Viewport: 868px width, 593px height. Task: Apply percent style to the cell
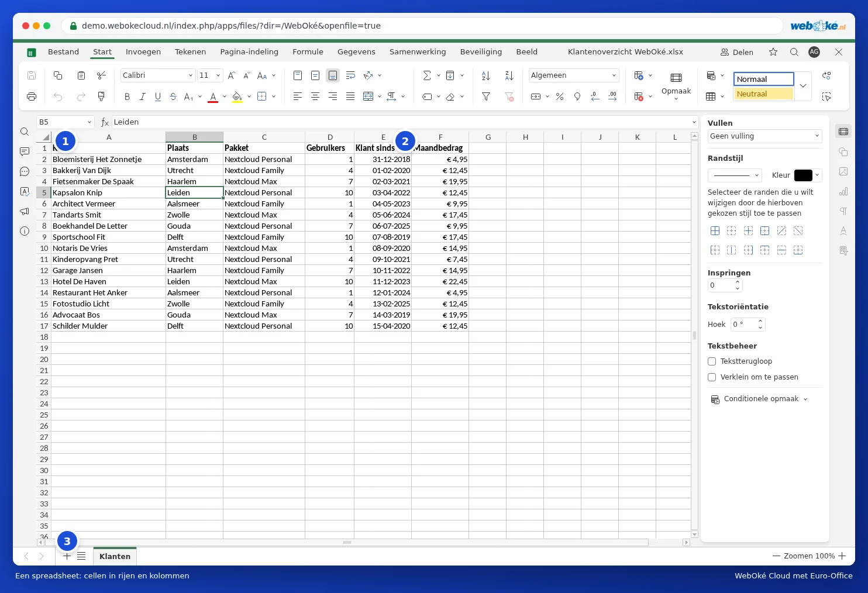pyautogui.click(x=560, y=96)
